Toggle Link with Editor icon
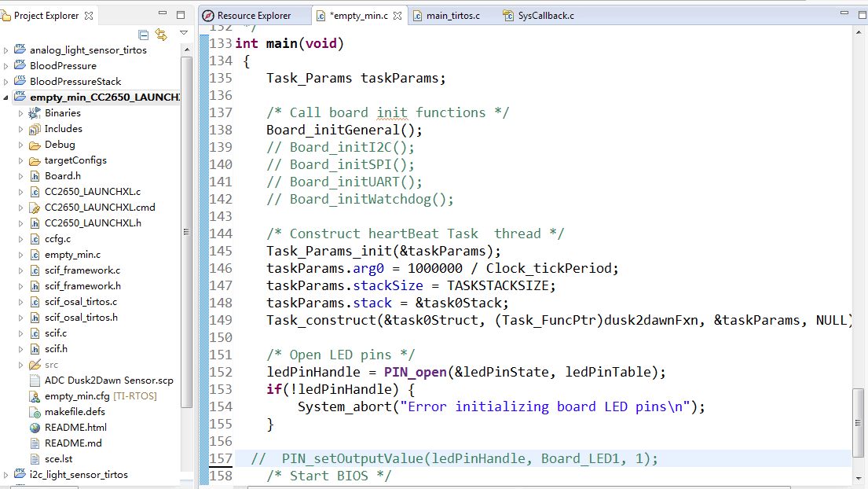The width and height of the screenshot is (868, 489). point(161,35)
